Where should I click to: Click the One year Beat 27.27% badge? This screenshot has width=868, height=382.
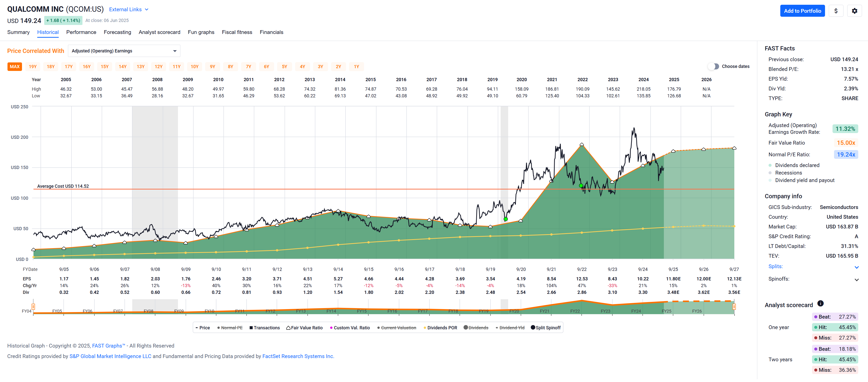pyautogui.click(x=835, y=317)
